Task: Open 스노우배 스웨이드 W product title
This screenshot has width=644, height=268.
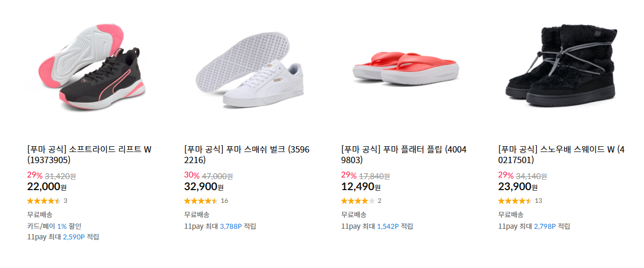Action: click(x=561, y=155)
